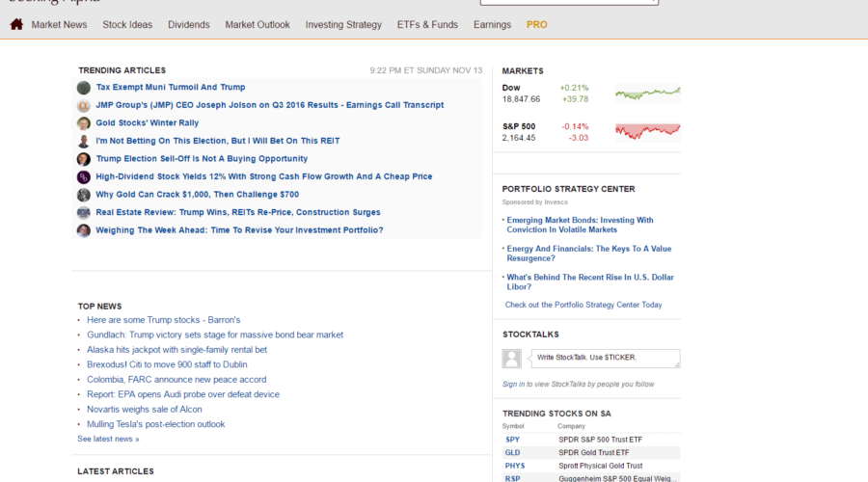Open avatar for High-Dividend Stock Yields 12% article
Image resolution: width=868 pixels, height=482 pixels.
[x=84, y=176]
